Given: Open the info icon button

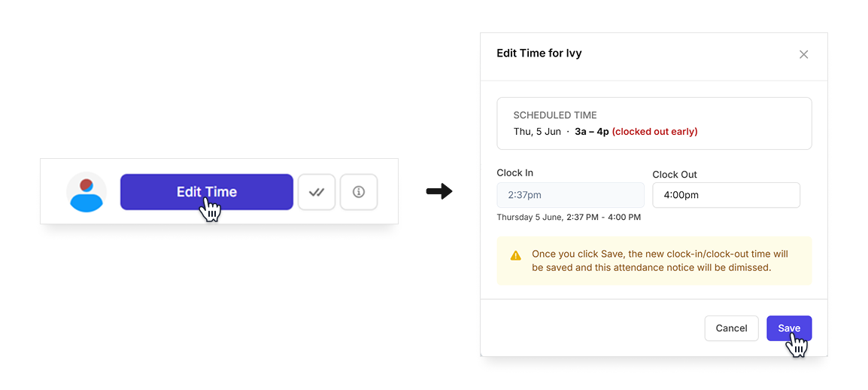Looking at the screenshot, I should tap(359, 192).
